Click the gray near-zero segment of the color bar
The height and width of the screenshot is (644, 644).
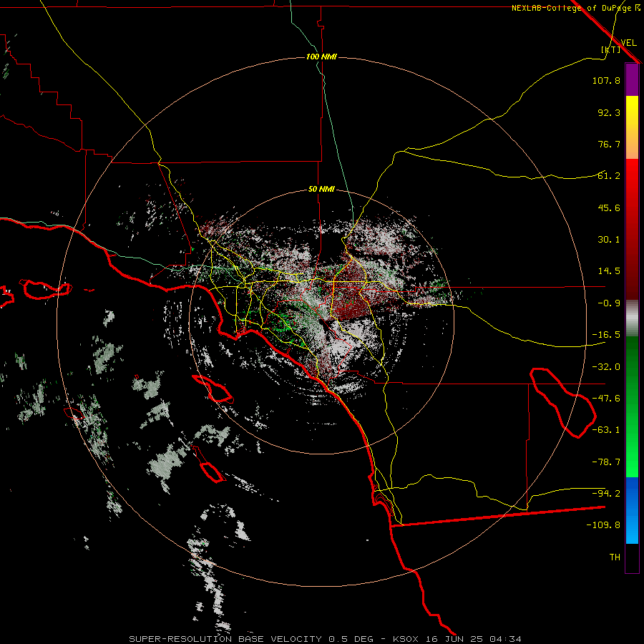(632, 318)
